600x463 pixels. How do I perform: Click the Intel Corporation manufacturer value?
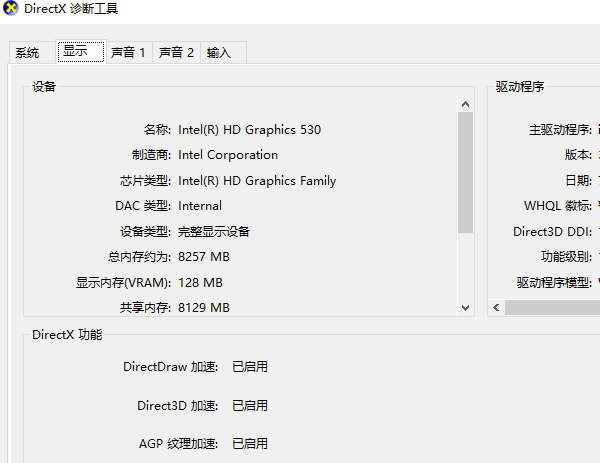228,155
